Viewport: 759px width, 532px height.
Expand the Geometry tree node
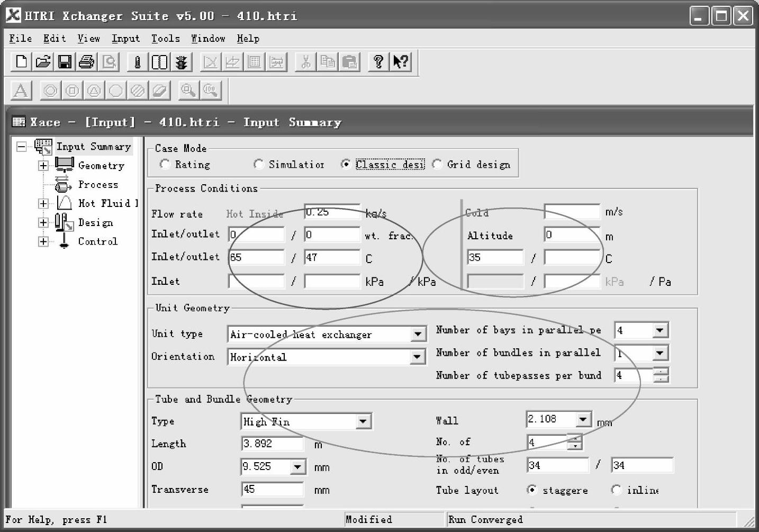click(x=43, y=166)
